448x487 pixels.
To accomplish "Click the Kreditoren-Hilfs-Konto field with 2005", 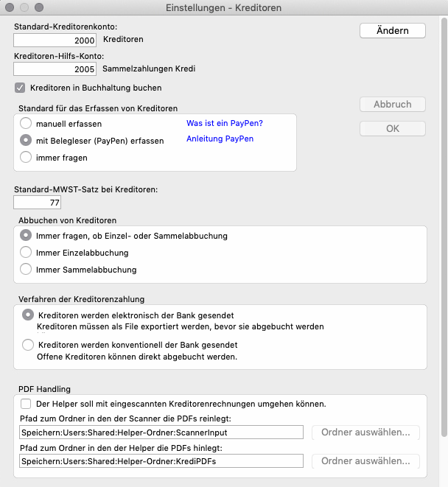I will coord(56,69).
